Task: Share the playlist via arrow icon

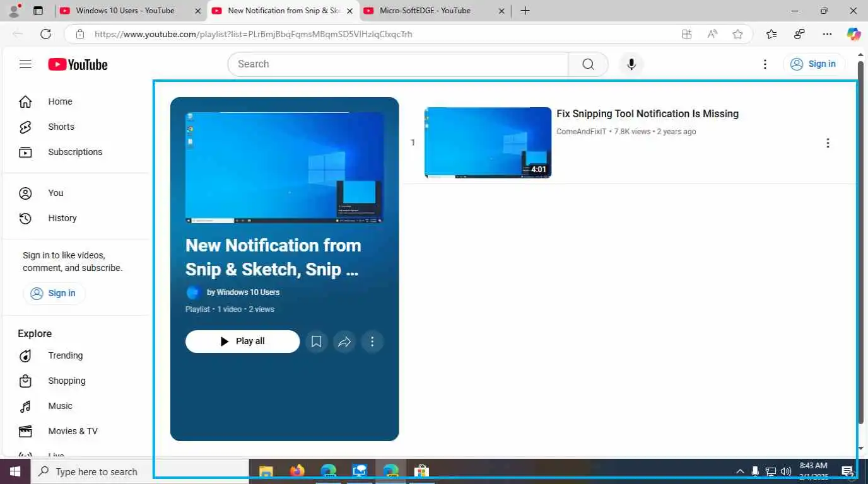Action: 344,342
